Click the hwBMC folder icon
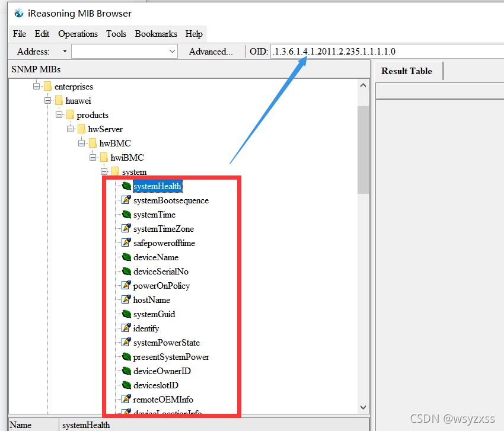This screenshot has width=504, height=431. click(92, 143)
